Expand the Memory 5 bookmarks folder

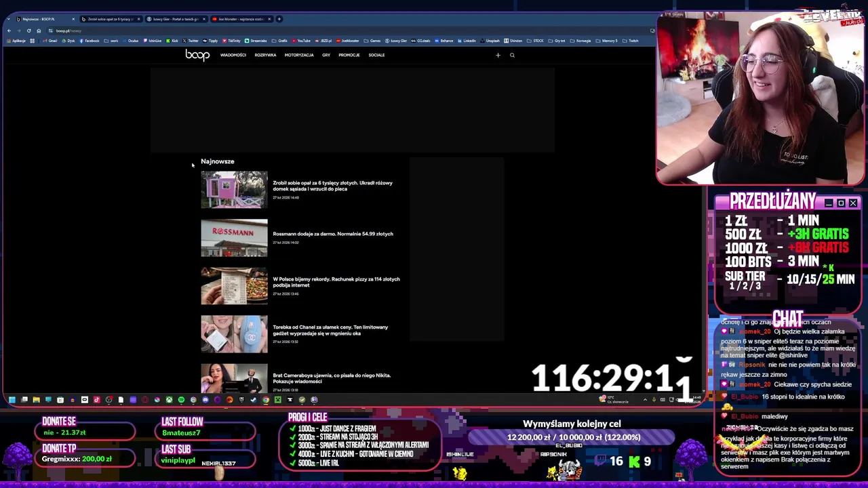(607, 41)
